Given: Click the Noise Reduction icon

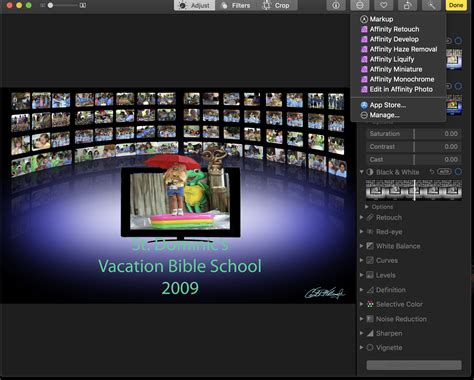Looking at the screenshot, I should tap(370, 319).
